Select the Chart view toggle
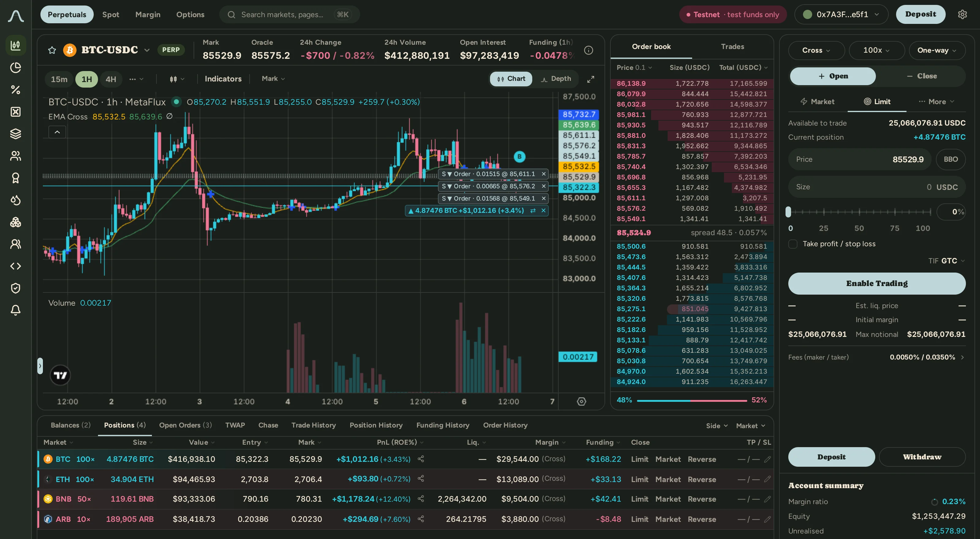The image size is (980, 539). pyautogui.click(x=511, y=79)
